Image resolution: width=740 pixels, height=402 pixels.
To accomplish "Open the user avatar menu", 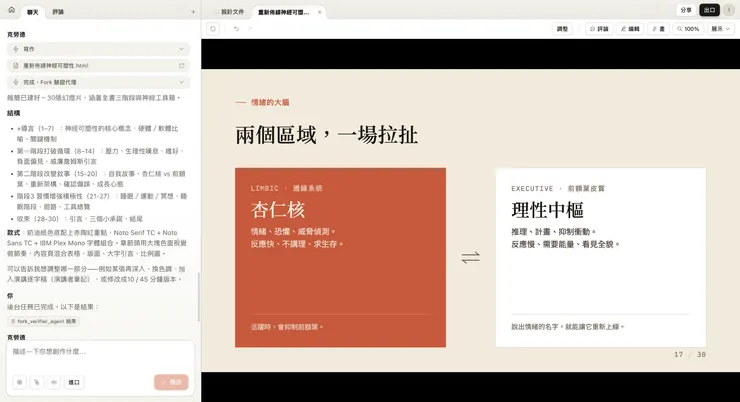I will point(729,10).
